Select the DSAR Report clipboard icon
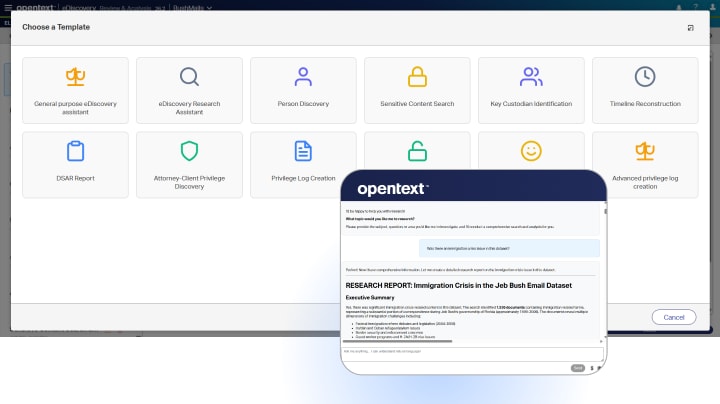This screenshot has height=404, width=720. pyautogui.click(x=75, y=151)
